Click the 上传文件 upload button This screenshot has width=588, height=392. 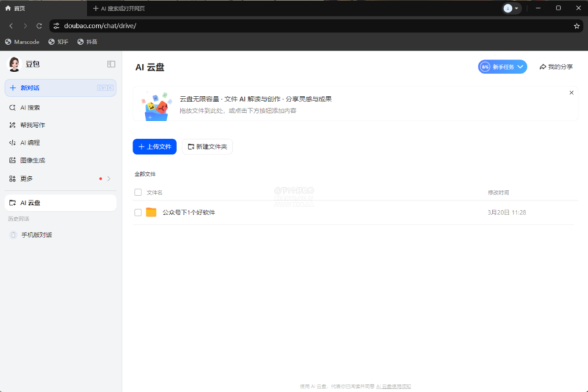pyautogui.click(x=156, y=146)
